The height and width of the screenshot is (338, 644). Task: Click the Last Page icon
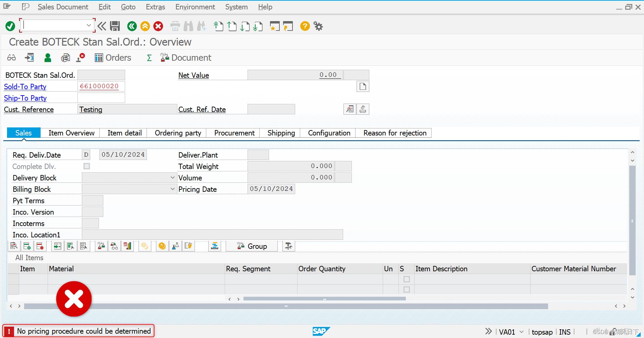(x=258, y=26)
